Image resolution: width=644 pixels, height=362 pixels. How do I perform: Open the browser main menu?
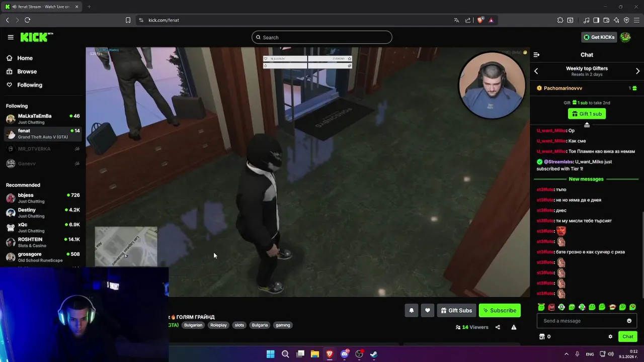point(636,20)
